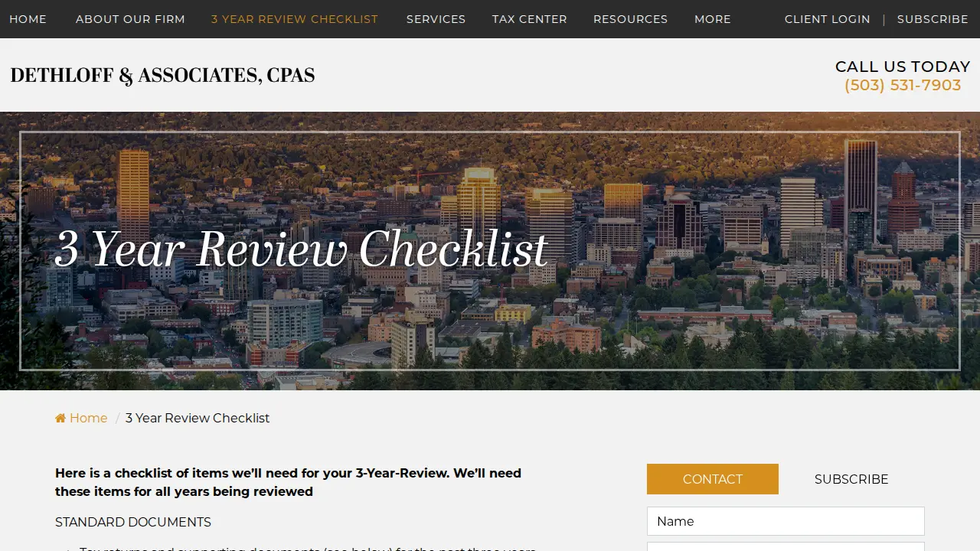The image size is (980, 551).
Task: Click the Dethloff & Associates, CPAs logo
Action: (x=162, y=75)
